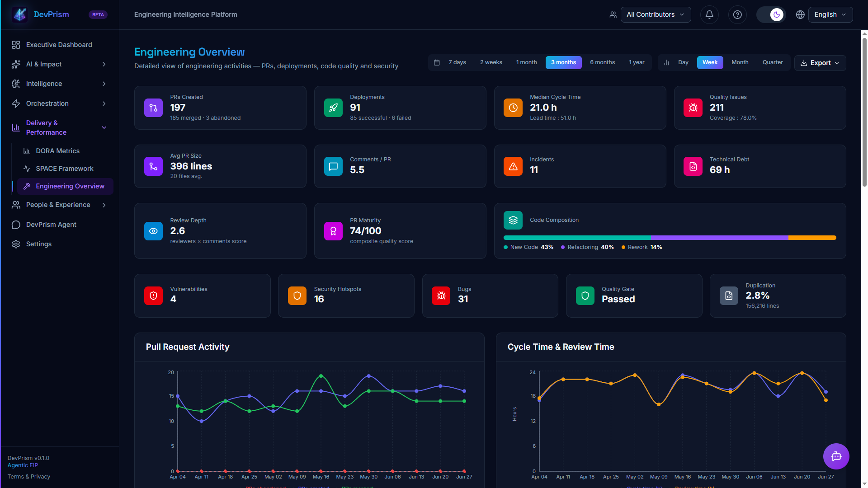This screenshot has height=488, width=868.
Task: Open the floating chatbot assistant button
Action: tap(836, 456)
